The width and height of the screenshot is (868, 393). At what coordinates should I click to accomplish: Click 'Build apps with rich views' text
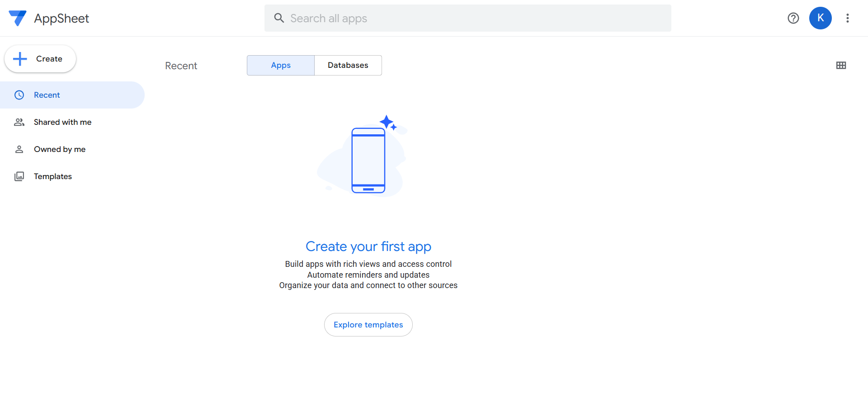pyautogui.click(x=368, y=264)
